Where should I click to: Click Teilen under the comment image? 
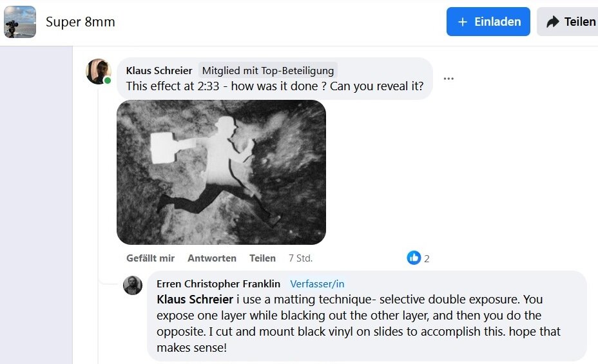[262, 258]
